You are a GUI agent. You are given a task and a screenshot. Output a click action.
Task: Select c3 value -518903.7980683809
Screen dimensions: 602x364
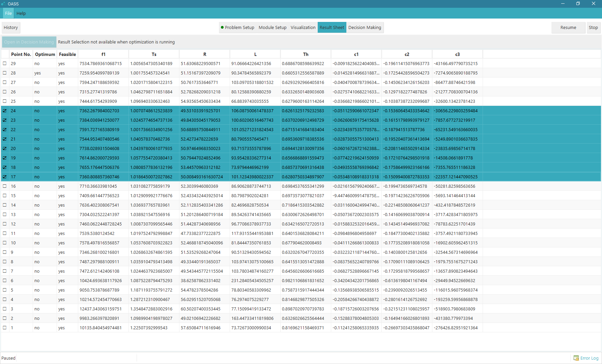[454, 309]
